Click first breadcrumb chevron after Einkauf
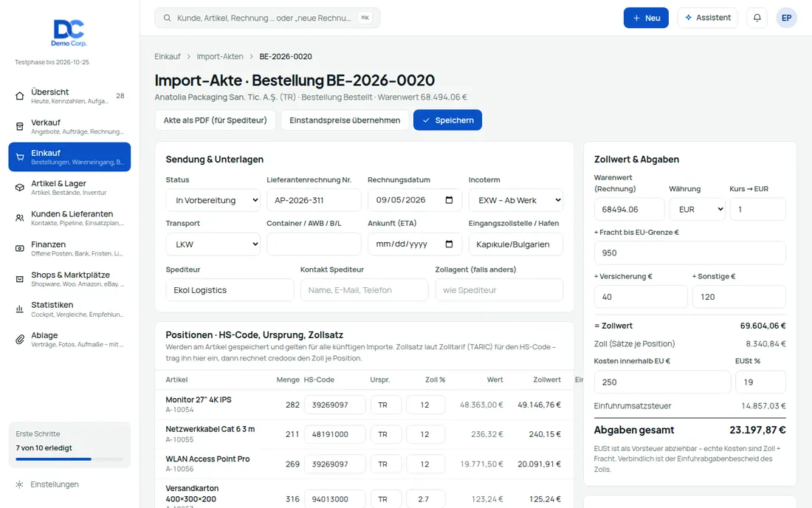The height and width of the screenshot is (508, 812). click(189, 56)
